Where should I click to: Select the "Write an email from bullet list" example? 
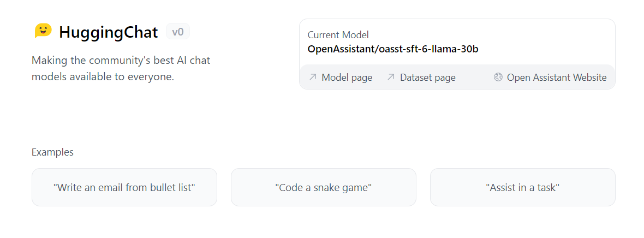(x=124, y=187)
